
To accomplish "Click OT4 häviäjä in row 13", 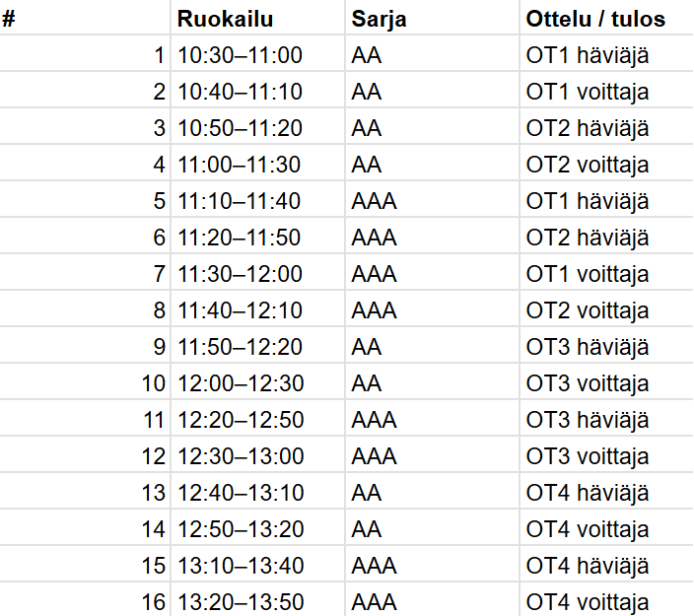I will click(x=607, y=491).
